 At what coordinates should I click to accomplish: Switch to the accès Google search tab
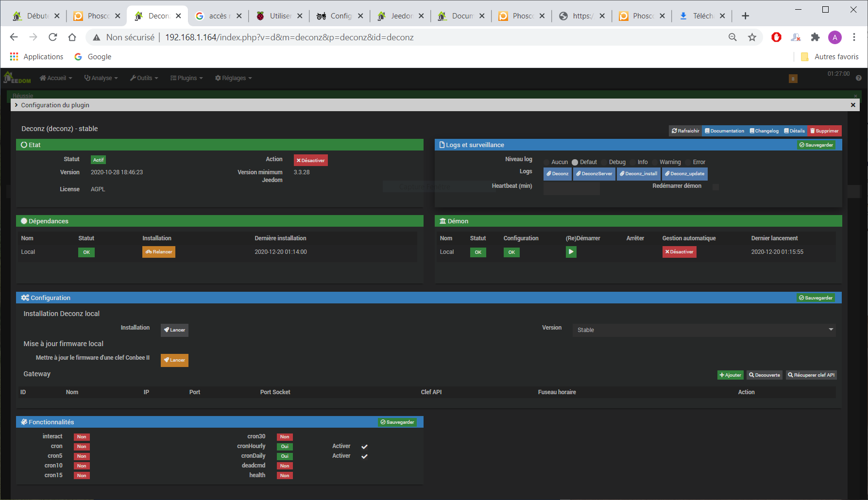218,16
